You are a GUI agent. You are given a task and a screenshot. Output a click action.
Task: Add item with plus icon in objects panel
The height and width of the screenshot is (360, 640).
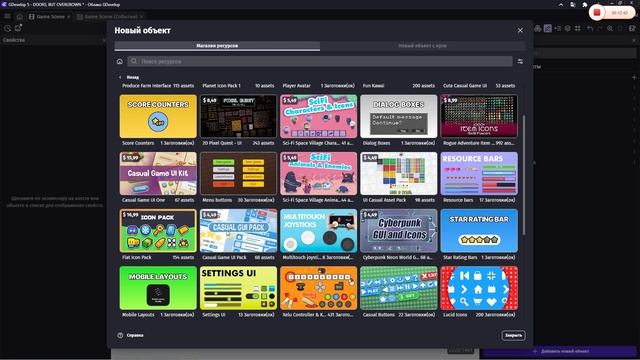click(634, 77)
